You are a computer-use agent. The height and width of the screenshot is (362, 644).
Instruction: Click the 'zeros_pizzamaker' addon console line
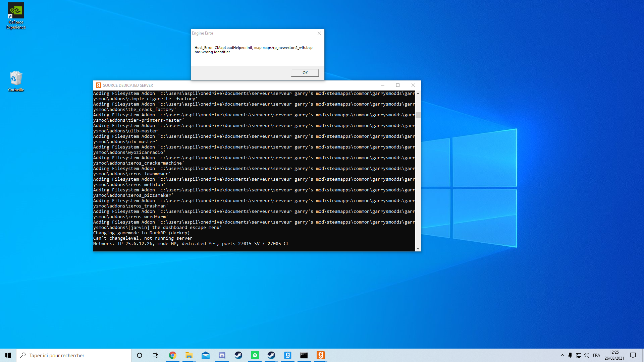[133, 195]
